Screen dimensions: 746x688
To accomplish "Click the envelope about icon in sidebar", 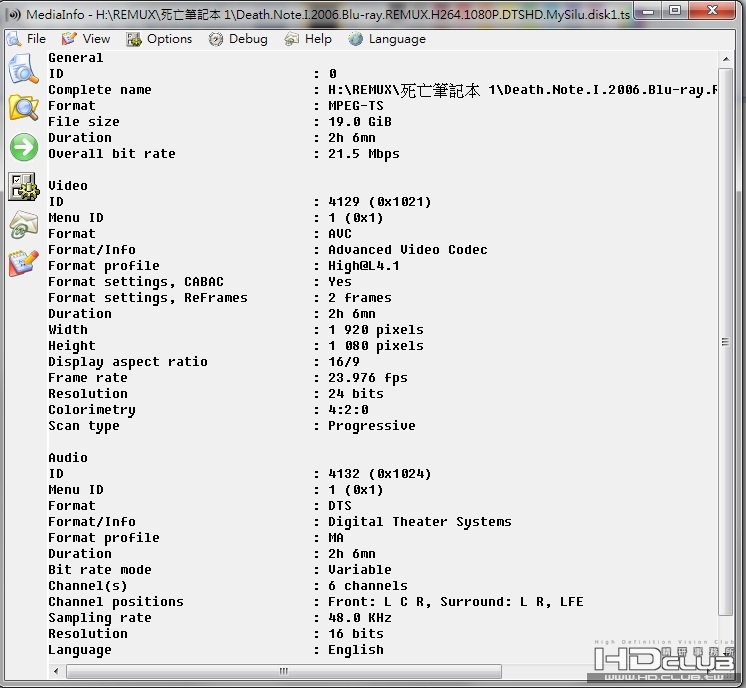I will 23,224.
